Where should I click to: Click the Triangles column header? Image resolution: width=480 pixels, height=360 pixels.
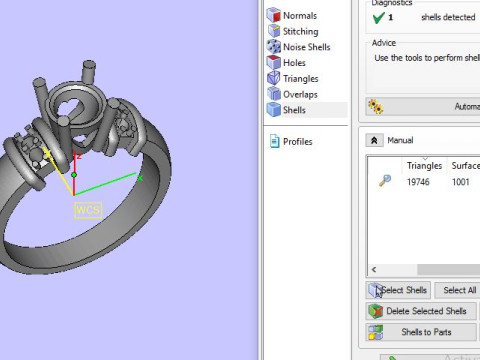424,166
